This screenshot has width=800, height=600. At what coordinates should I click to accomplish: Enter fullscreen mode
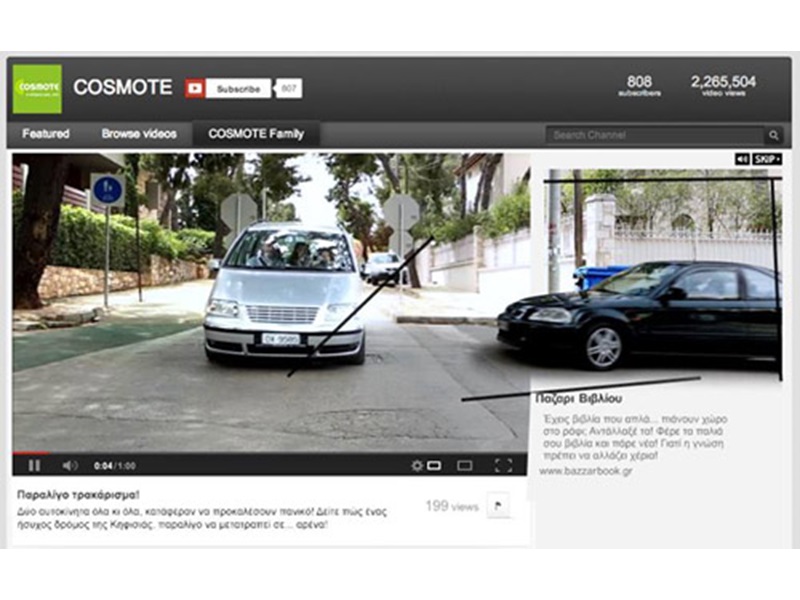pyautogui.click(x=504, y=465)
